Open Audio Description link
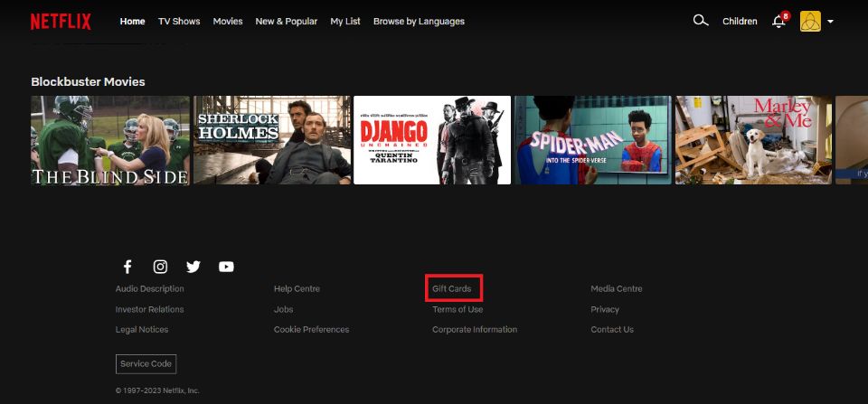This screenshot has width=868, height=404. (149, 289)
